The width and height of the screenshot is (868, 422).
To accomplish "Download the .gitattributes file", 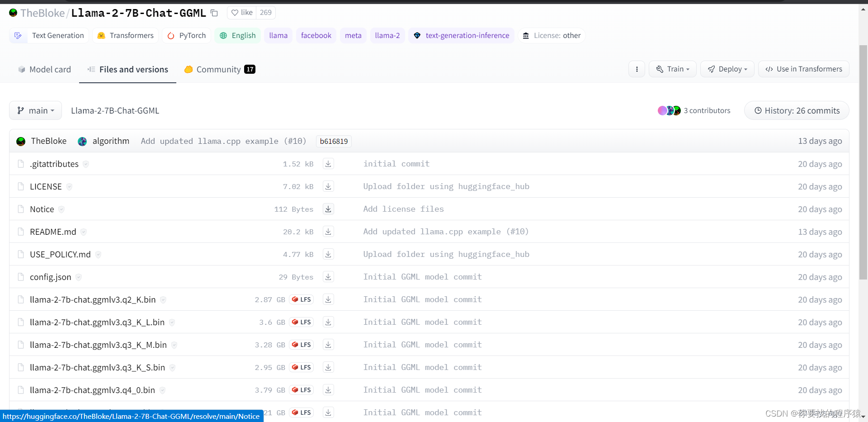I will point(328,164).
